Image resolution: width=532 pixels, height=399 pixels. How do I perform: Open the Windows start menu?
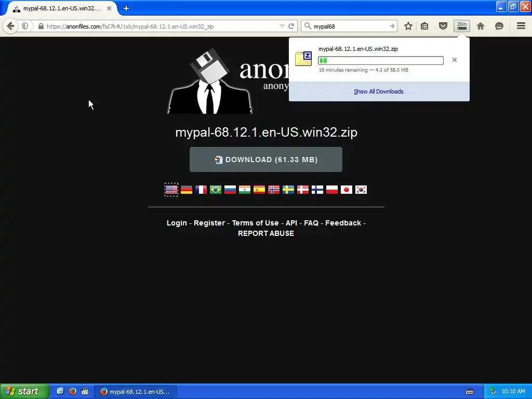click(x=24, y=391)
